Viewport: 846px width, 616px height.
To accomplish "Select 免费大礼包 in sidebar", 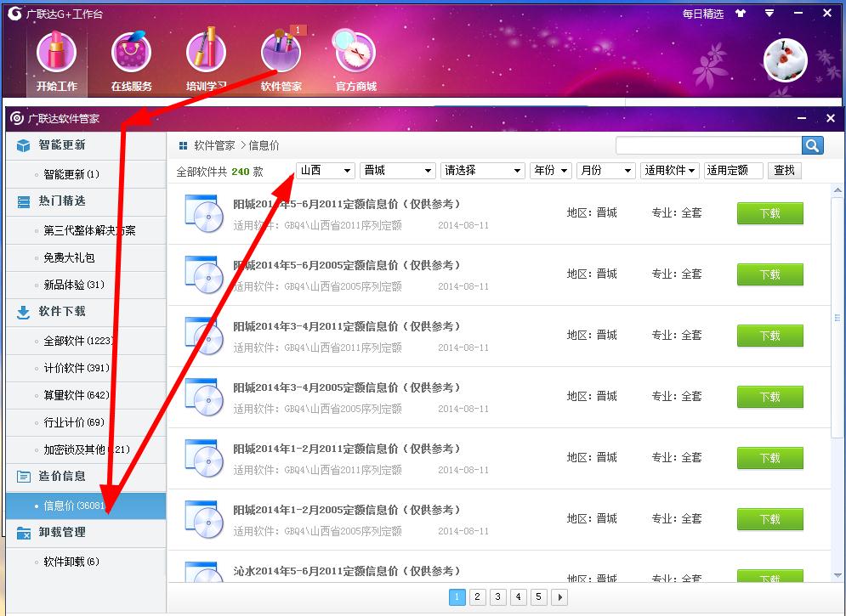I will pos(86,257).
